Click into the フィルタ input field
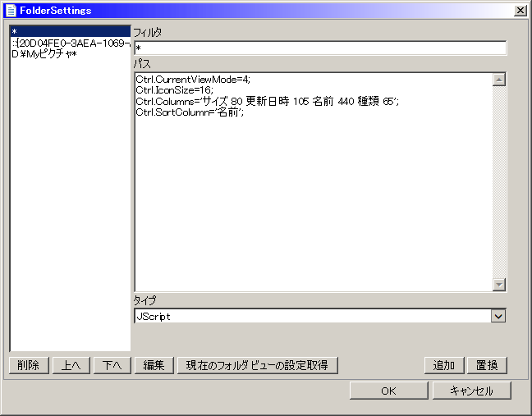This screenshot has height=416, width=532. (319, 48)
